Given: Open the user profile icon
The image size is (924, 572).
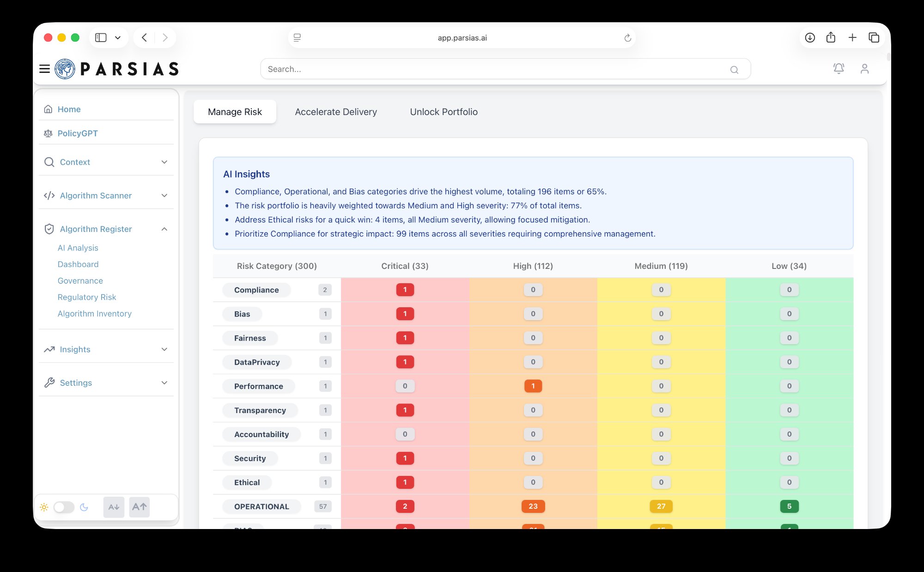Looking at the screenshot, I should click(864, 68).
